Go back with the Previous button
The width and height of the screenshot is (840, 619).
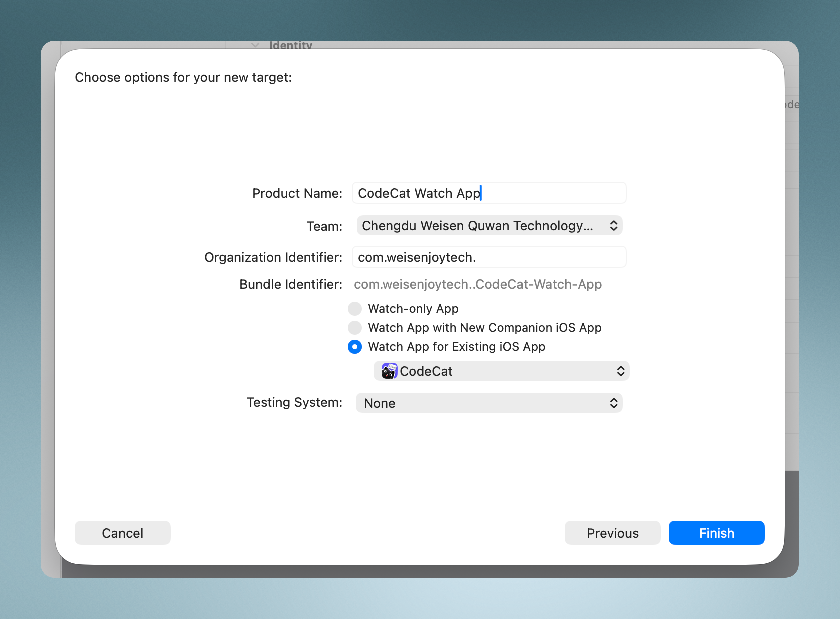tap(612, 533)
